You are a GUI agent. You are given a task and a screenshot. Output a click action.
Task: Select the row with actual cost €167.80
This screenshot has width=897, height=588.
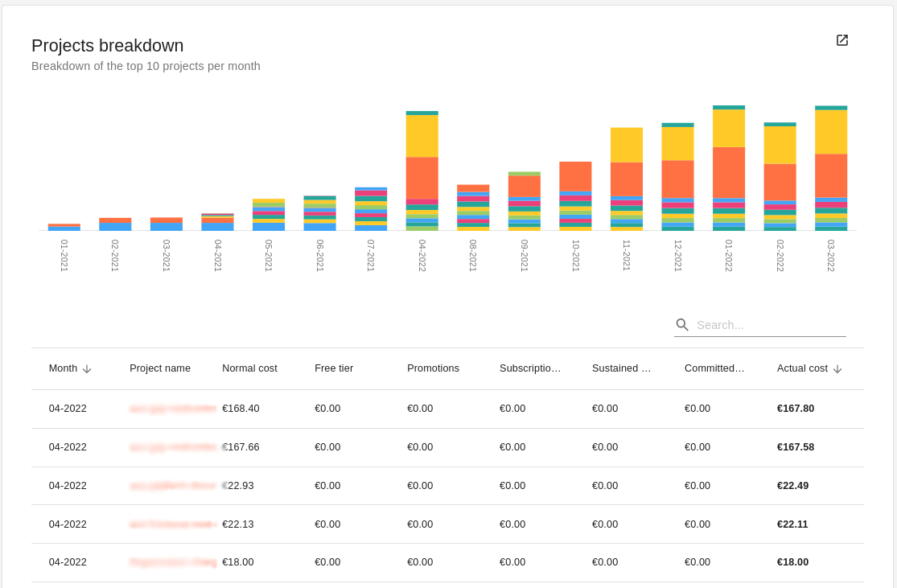click(x=447, y=409)
